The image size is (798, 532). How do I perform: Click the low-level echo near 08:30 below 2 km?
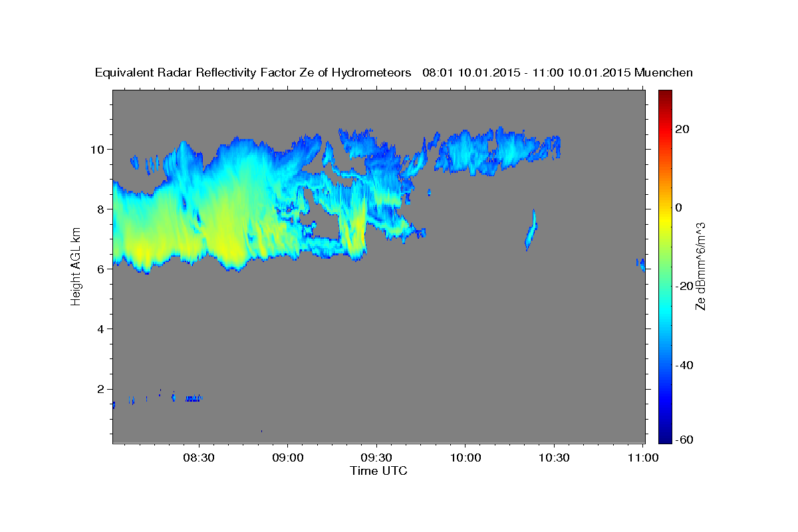(x=193, y=398)
